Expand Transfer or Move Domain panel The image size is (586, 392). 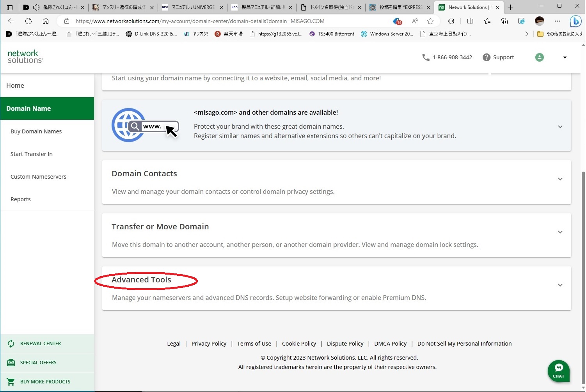point(560,232)
